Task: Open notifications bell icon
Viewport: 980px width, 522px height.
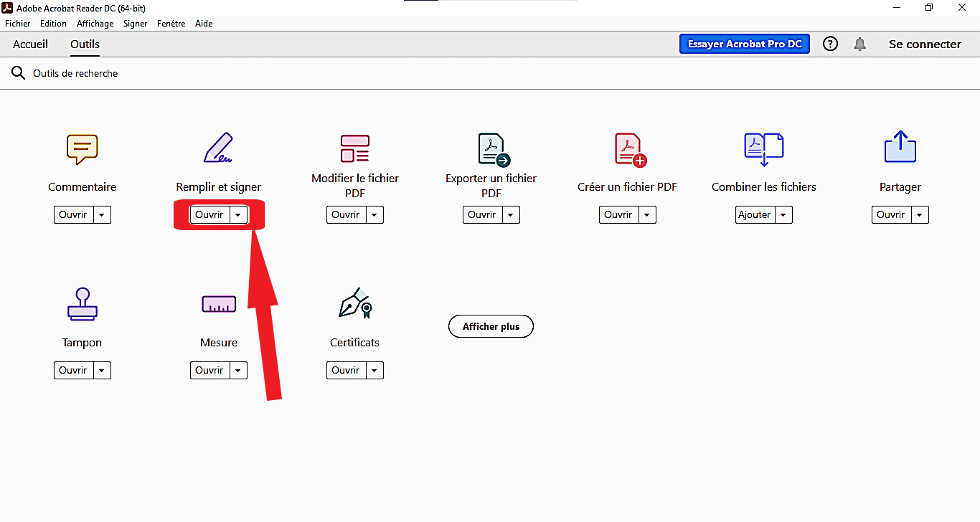Action: pyautogui.click(x=859, y=44)
